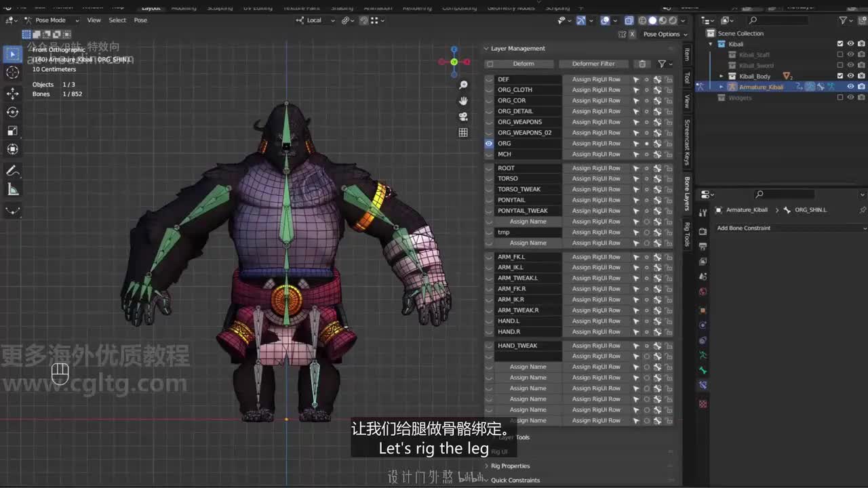Click the viewport zoom magnifier icon
Screen dimensions: 868x488
click(x=463, y=85)
